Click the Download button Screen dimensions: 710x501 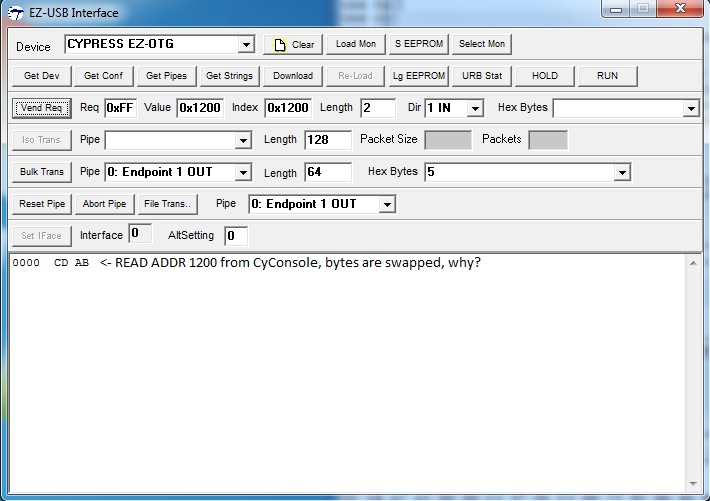[x=293, y=76]
